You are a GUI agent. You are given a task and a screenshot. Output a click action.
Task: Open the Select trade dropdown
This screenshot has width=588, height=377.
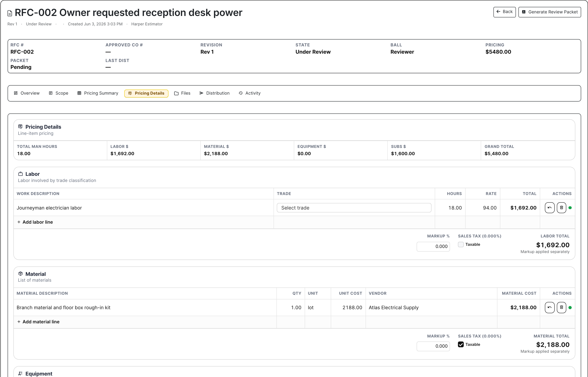click(x=354, y=208)
